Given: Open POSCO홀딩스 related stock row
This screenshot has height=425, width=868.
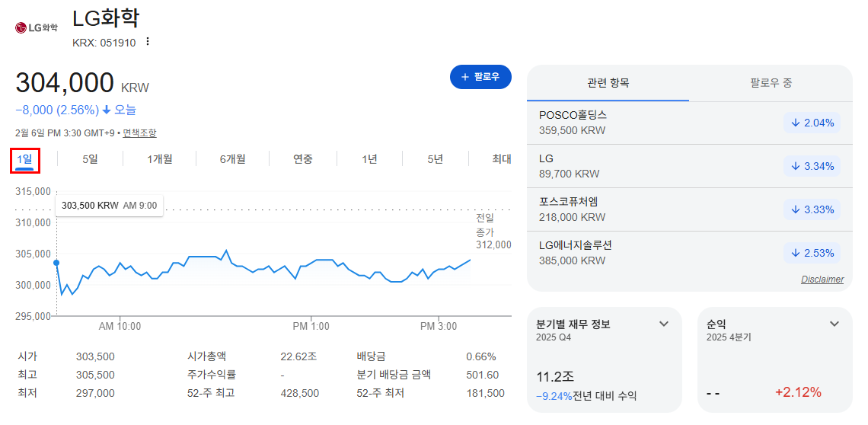Looking at the screenshot, I should tap(690, 123).
